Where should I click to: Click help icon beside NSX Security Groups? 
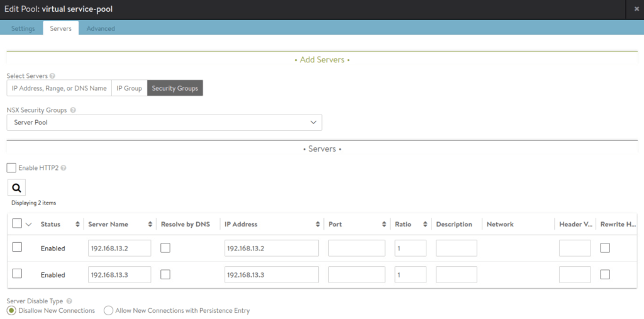73,110
